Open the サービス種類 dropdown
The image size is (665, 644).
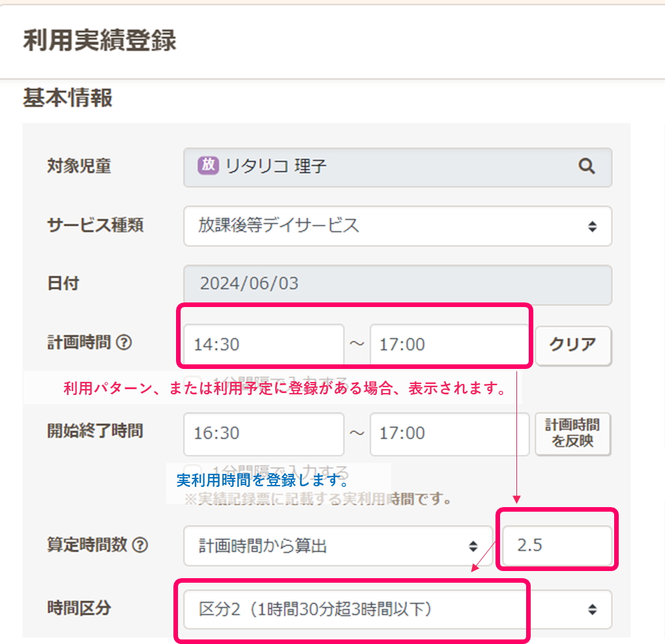(397, 226)
